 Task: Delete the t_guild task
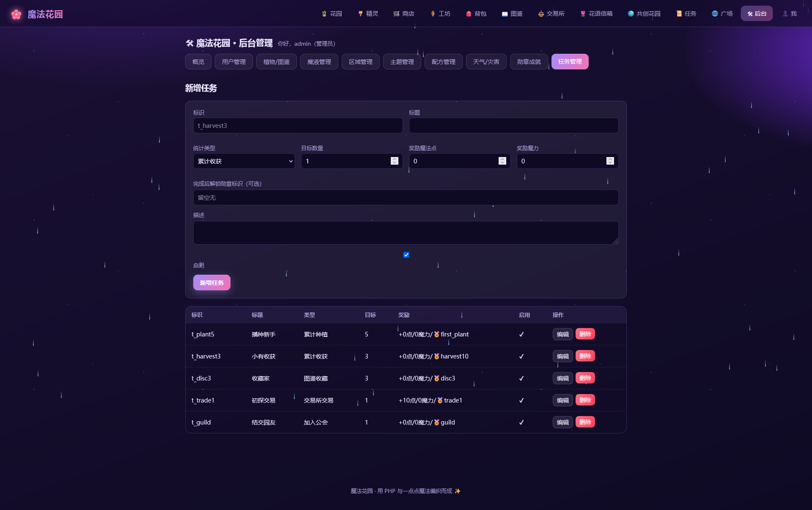coord(585,422)
